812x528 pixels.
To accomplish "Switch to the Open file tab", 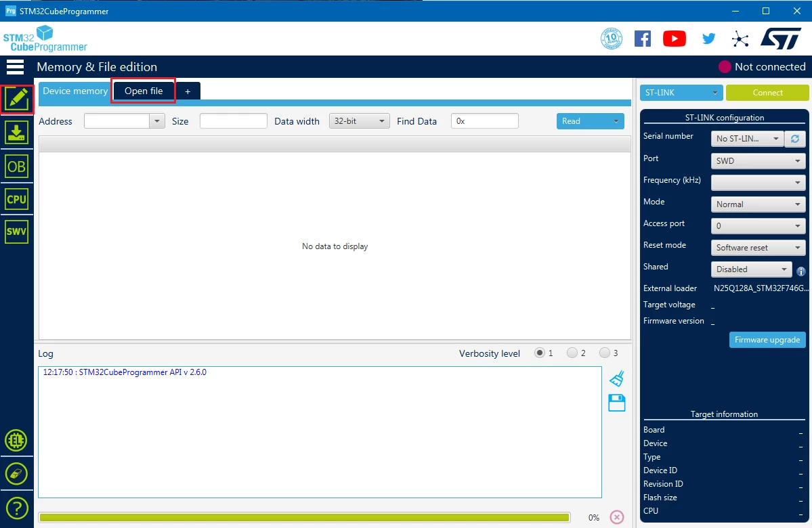I will [x=144, y=91].
